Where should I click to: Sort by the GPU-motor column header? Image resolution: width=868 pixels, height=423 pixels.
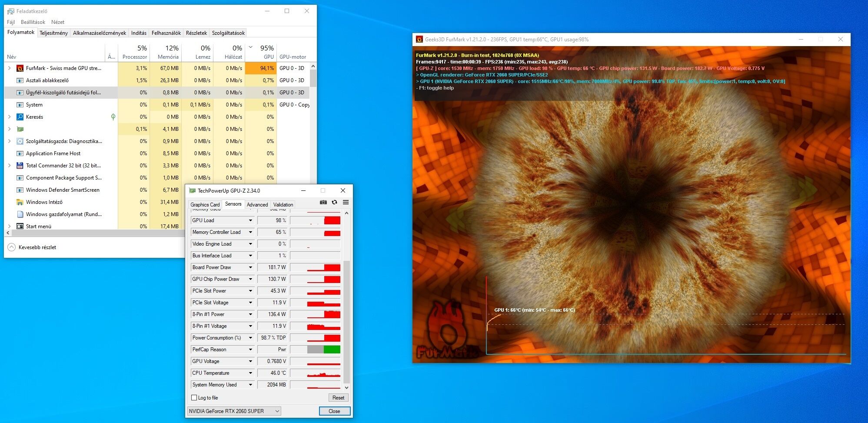[x=293, y=52]
